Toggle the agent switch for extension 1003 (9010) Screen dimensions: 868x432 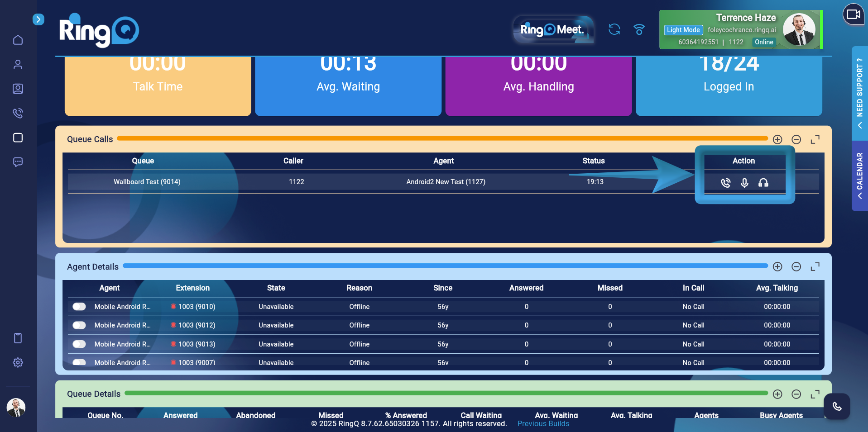click(x=79, y=307)
